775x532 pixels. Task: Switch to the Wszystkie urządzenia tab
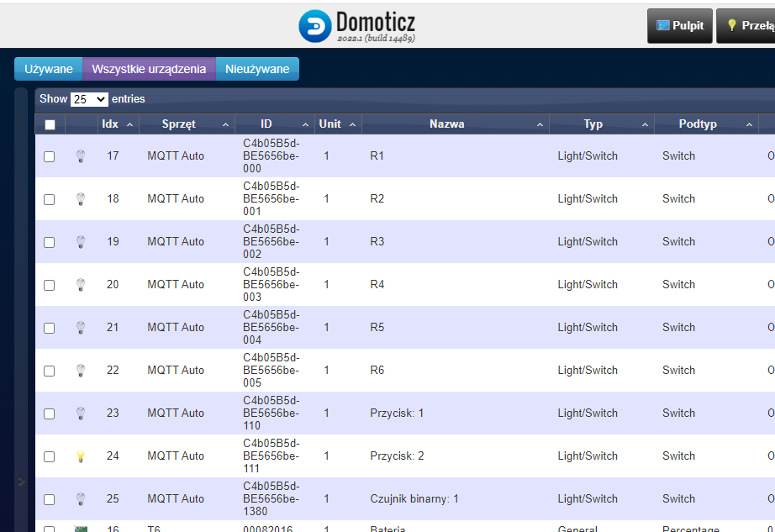tap(149, 69)
